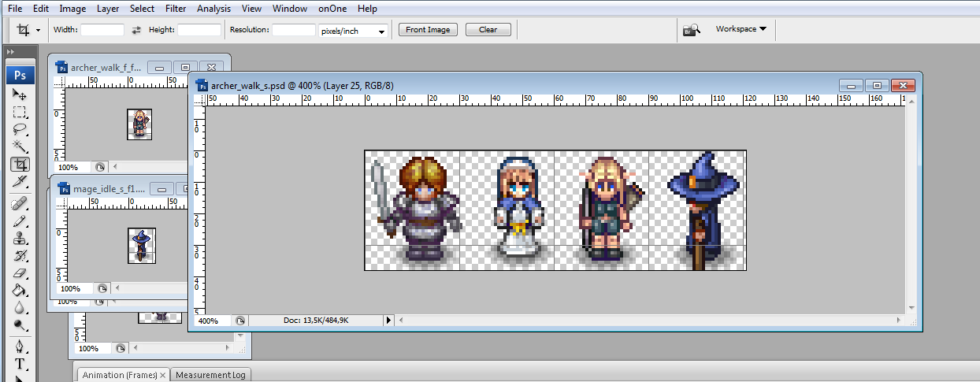This screenshot has width=980, height=382.
Task: Click status icon in archer_walk_f window
Action: tap(100, 167)
